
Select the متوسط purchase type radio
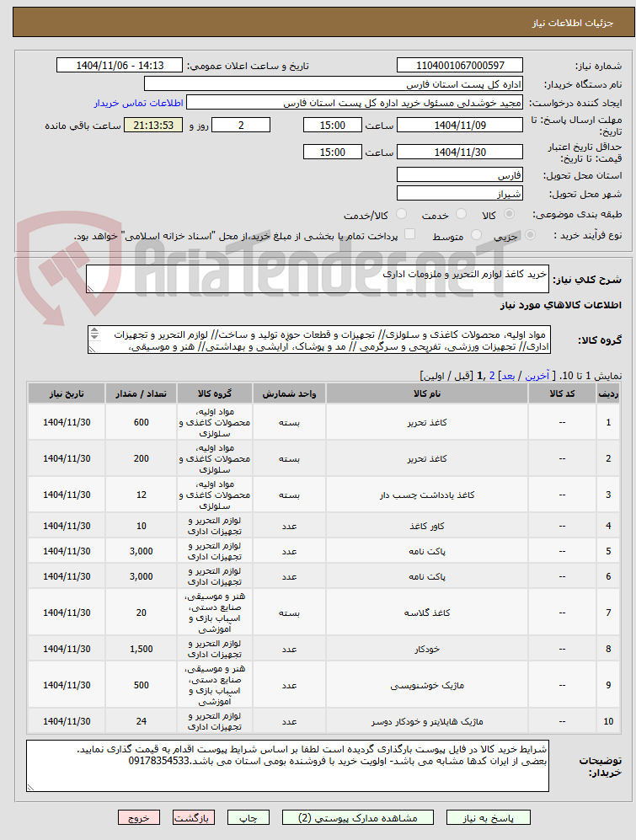tap(476, 235)
